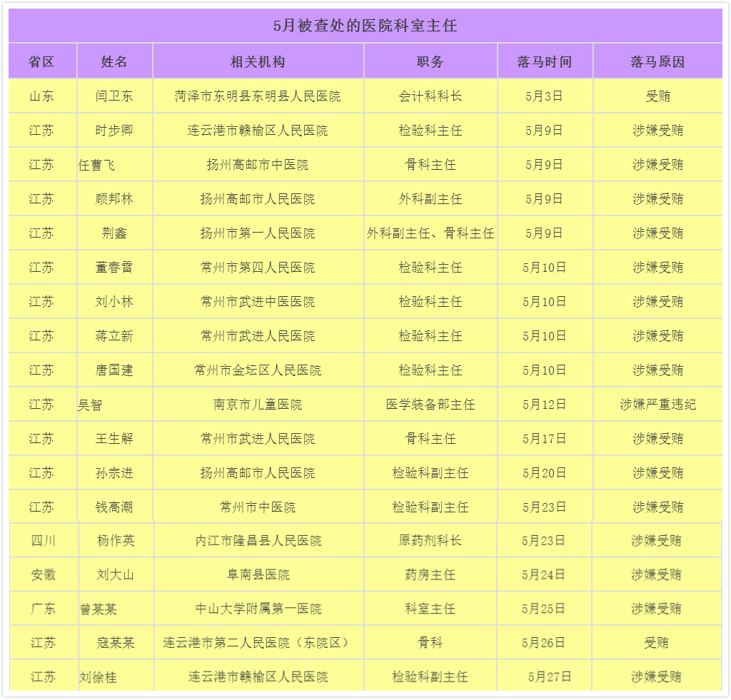Select the name 董春雷

click(x=114, y=268)
